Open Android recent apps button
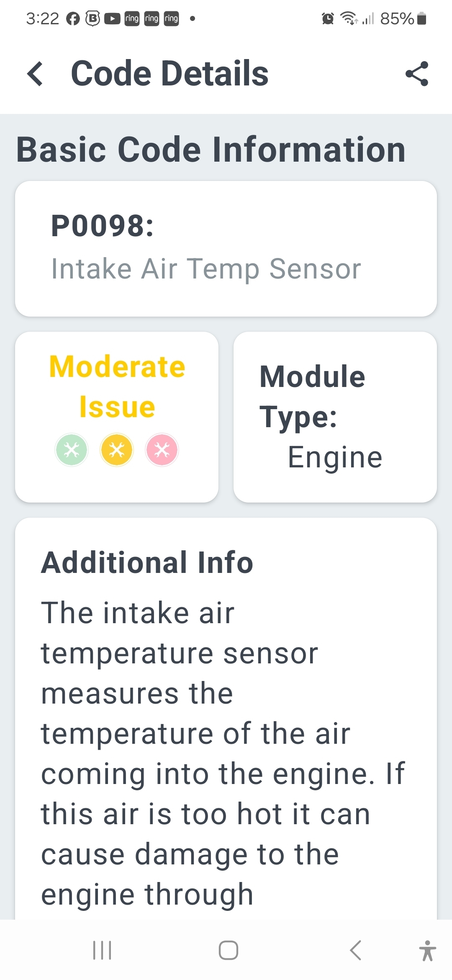Viewport: 452px width, 980px height. tap(102, 950)
